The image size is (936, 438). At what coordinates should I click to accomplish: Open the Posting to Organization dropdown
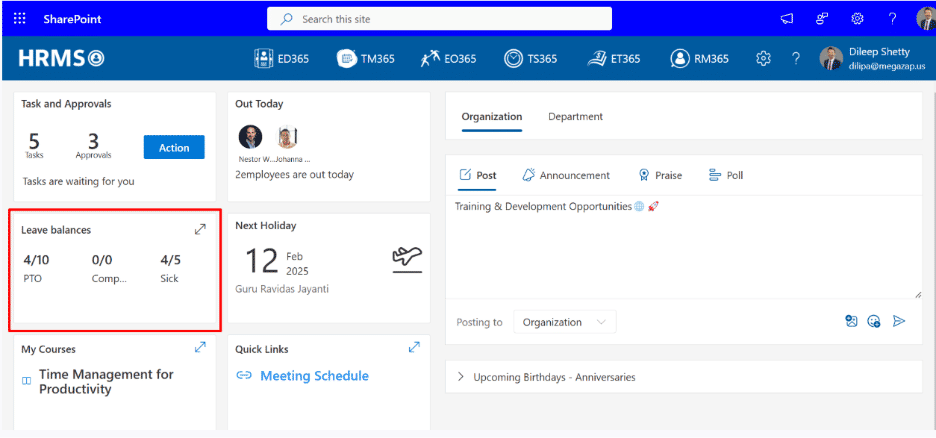tap(565, 322)
